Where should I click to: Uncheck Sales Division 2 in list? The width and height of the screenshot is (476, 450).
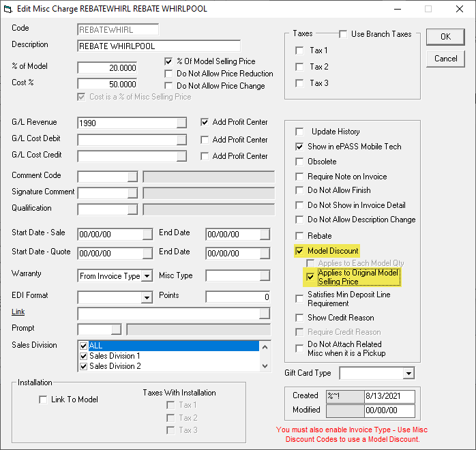[x=83, y=367]
